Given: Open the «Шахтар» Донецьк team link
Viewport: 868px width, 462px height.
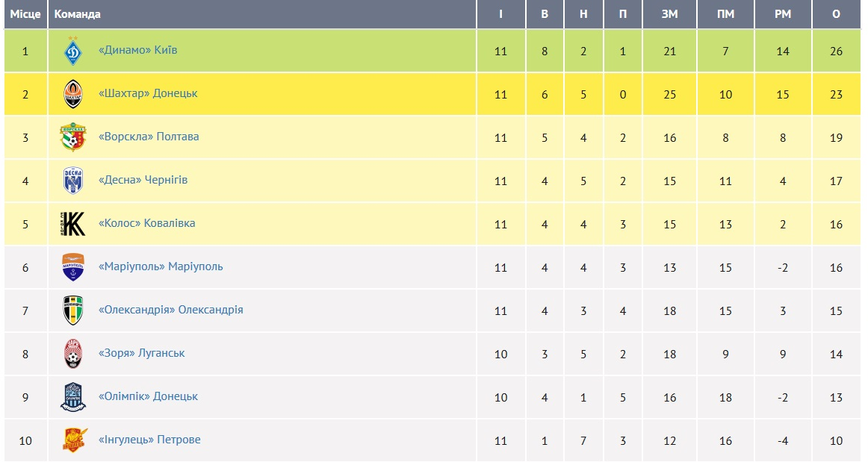Looking at the screenshot, I should coord(148,93).
